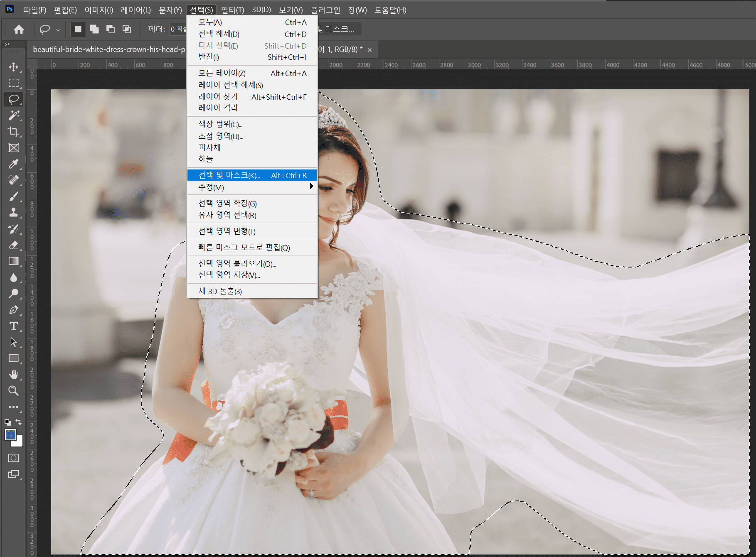This screenshot has height=557, width=756.
Task: Select the Rectangular Marquee tool
Action: 14,83
